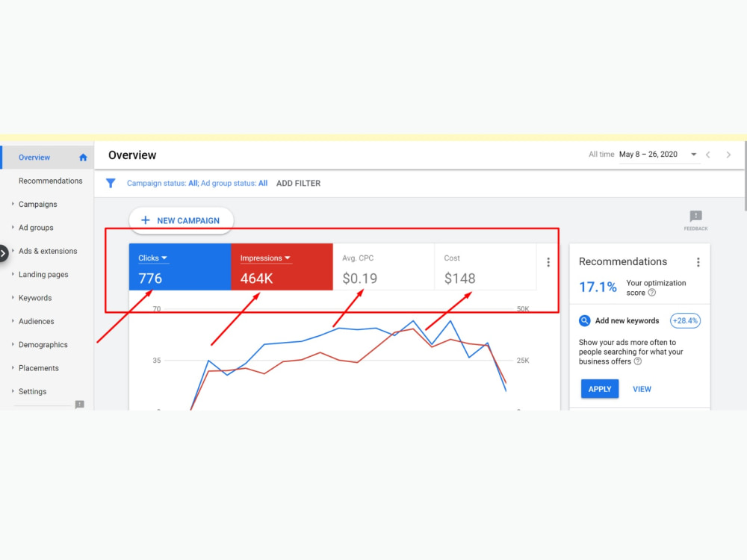The height and width of the screenshot is (560, 747).
Task: Open the Demographics sidebar page
Action: pyautogui.click(x=43, y=345)
